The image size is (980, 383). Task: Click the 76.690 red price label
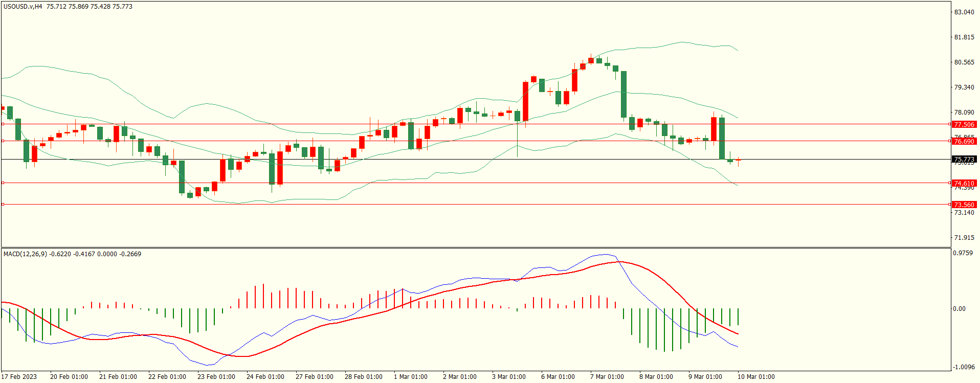coord(964,141)
